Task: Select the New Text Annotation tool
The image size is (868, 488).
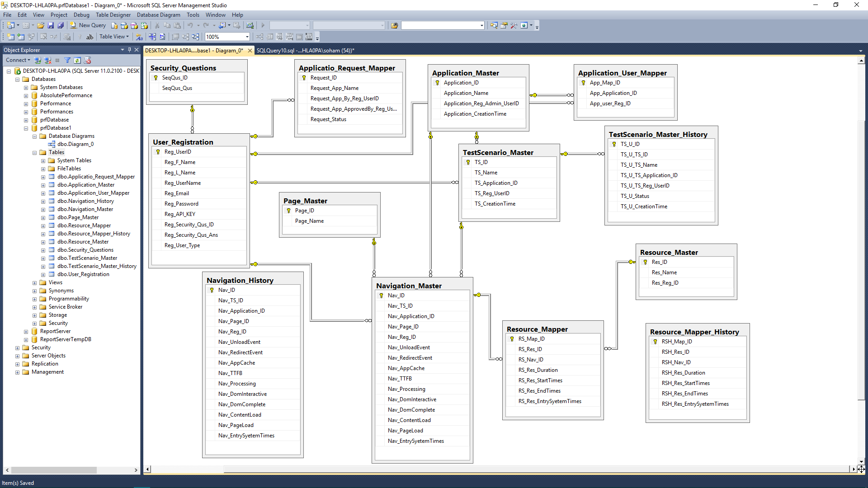Action: (x=90, y=37)
